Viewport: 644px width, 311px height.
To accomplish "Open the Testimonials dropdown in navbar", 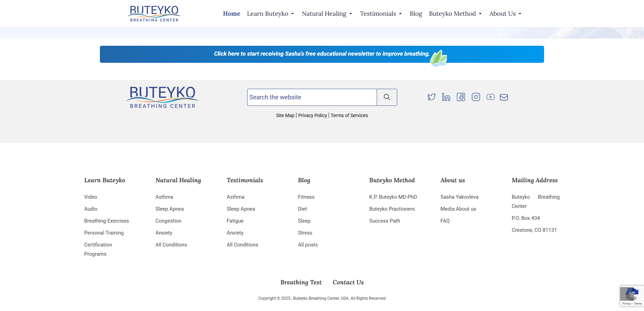I will 380,14.
